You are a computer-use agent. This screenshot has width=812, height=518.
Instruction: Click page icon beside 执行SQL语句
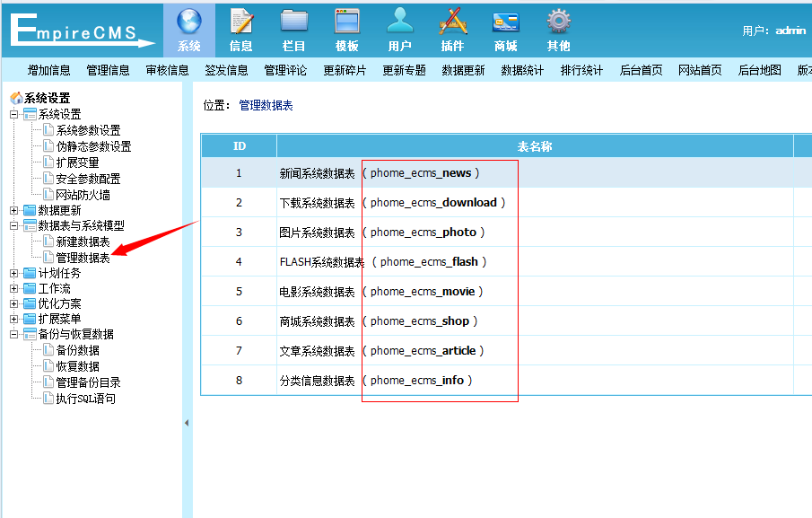pos(48,398)
